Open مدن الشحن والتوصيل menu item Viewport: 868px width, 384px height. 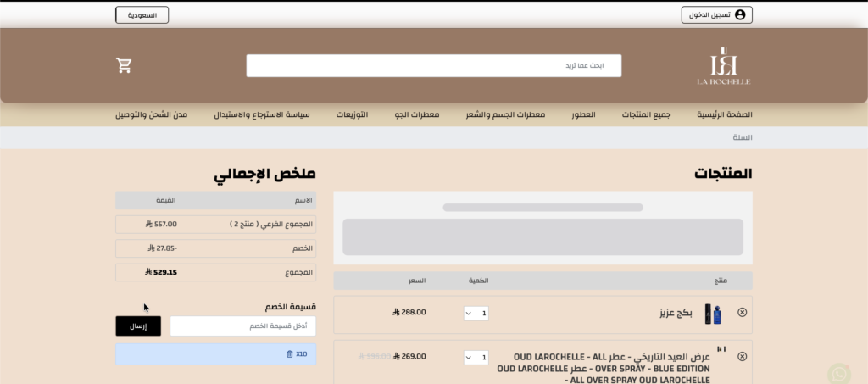tap(151, 114)
